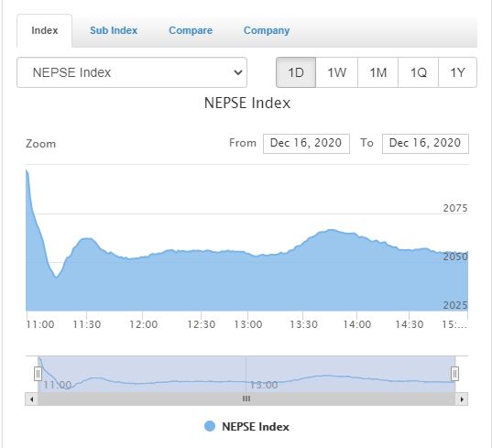Viewport: 492px width, 448px height.
Task: Switch to the Index tab
Action: tap(44, 30)
